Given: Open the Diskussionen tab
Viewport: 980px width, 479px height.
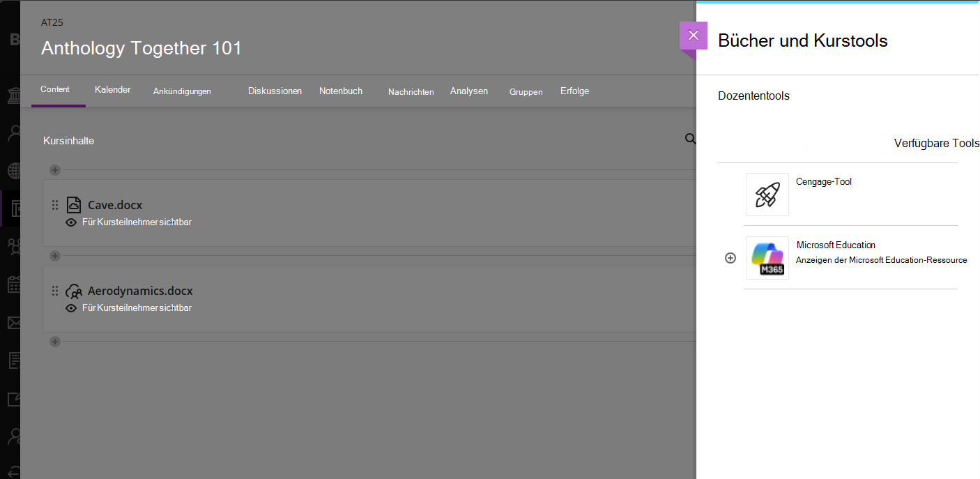Looking at the screenshot, I should pos(275,91).
